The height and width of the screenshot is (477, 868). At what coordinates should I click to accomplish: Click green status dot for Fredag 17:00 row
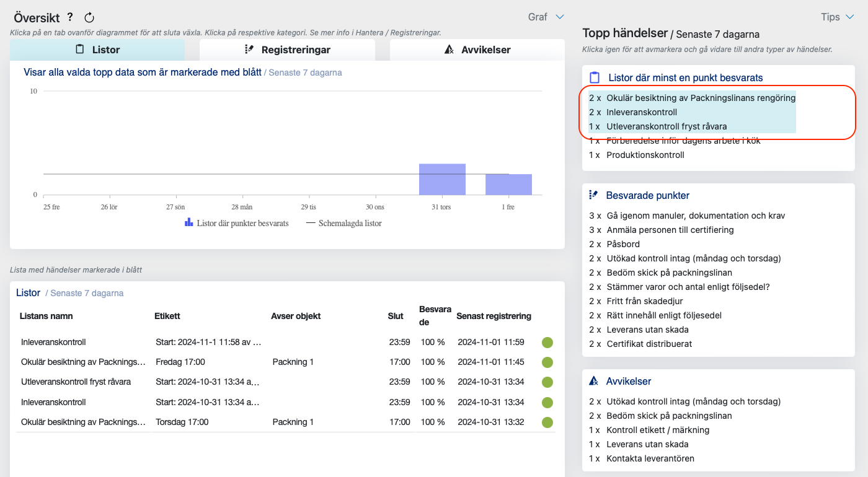point(547,362)
